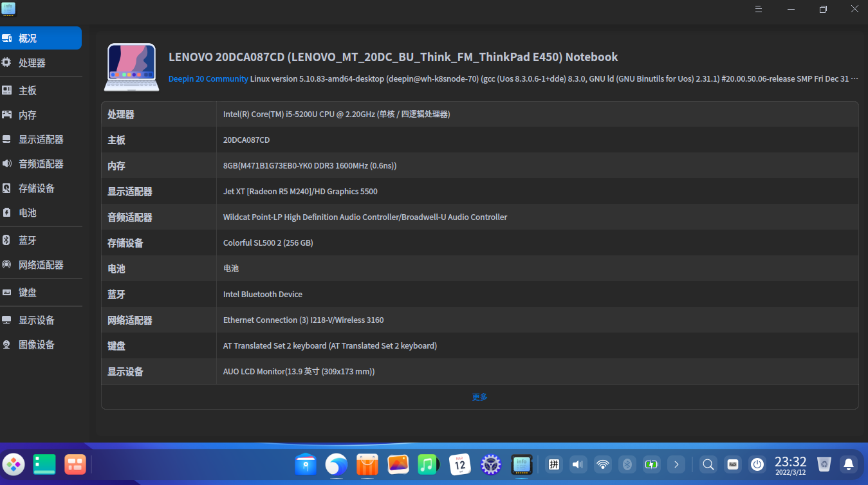
Task: Open the 显示适配器 display adapter section
Action: tap(41, 140)
